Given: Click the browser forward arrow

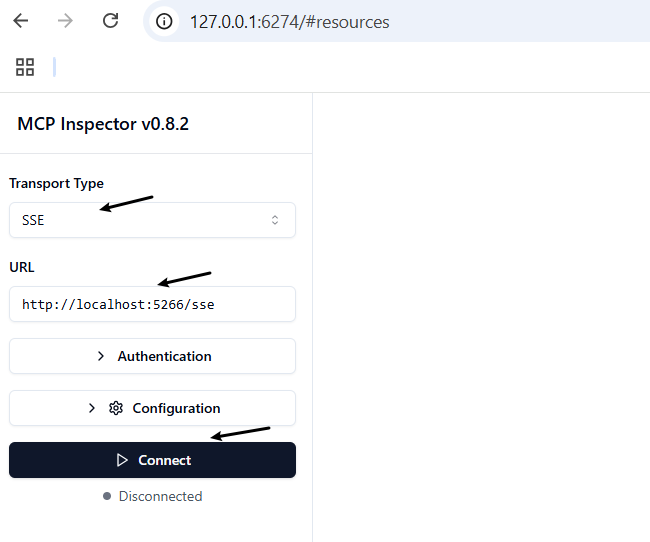Looking at the screenshot, I should pos(65,21).
